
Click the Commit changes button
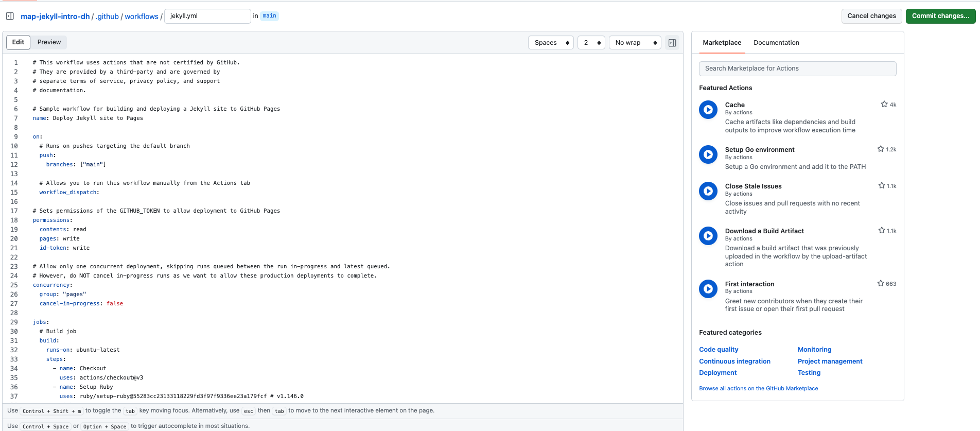[940, 16]
